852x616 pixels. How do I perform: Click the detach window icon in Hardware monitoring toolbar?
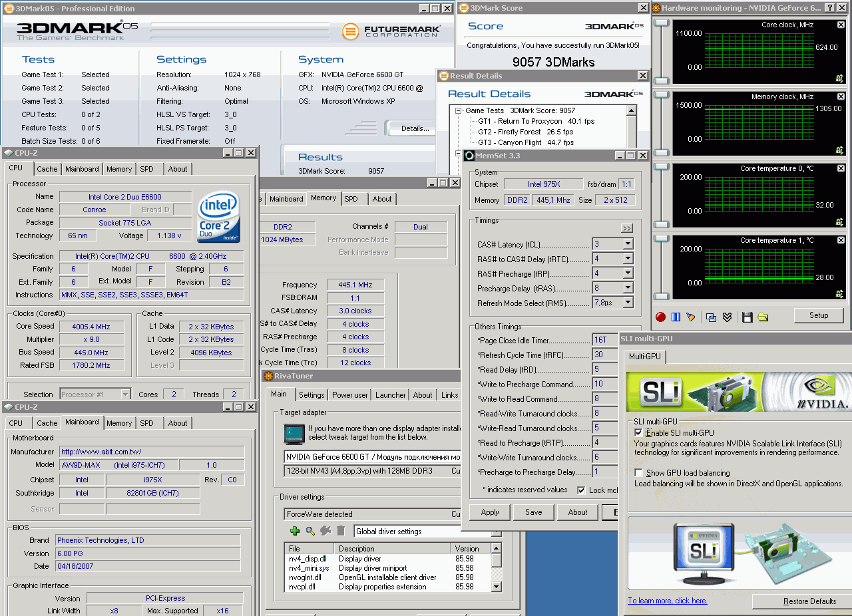[711, 317]
